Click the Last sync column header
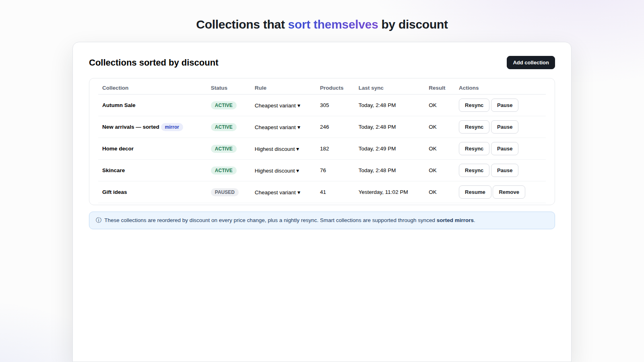 371,88
